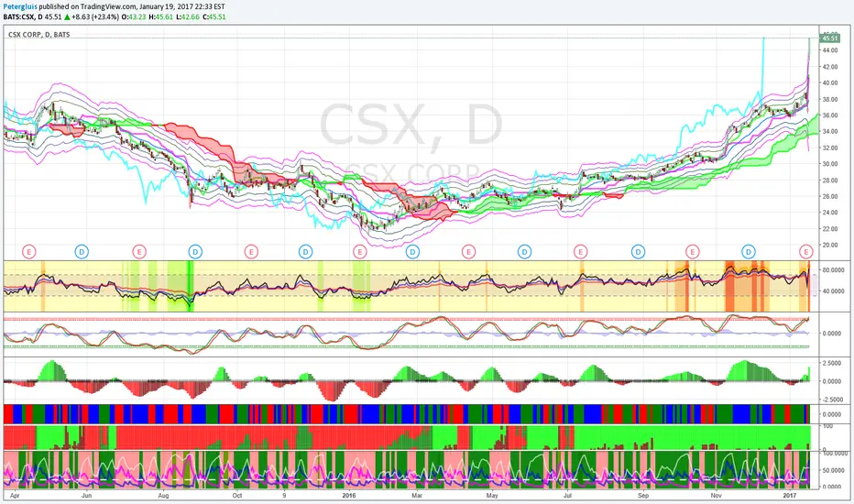Select earnings marker E between Sep and Nov

point(692,251)
